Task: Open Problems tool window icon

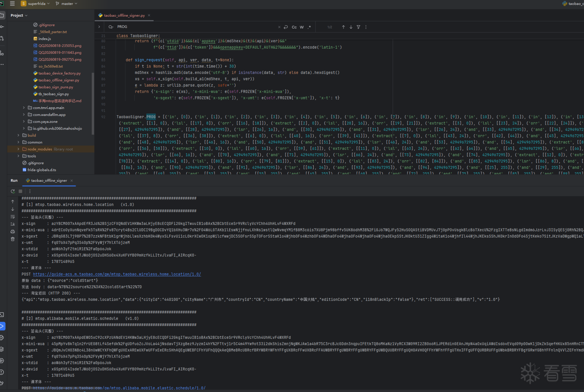Action: [x=2, y=372]
